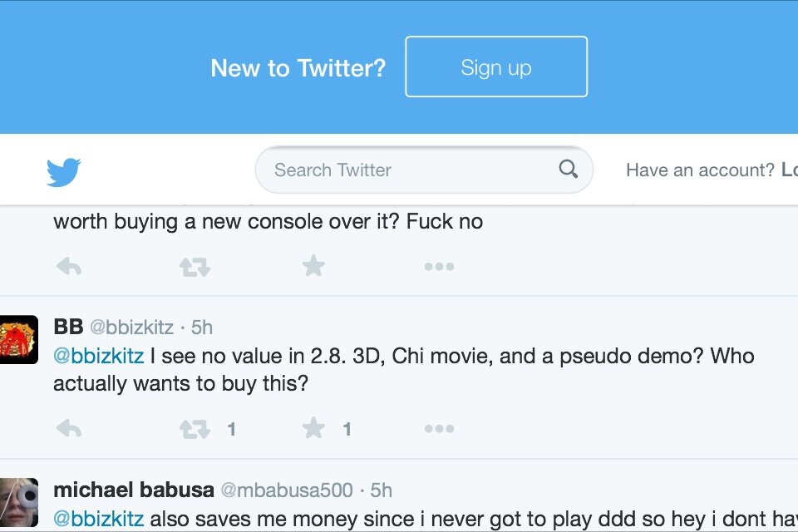The width and height of the screenshot is (798, 532).
Task: Focus the Search Twitter field
Action: tap(407, 170)
